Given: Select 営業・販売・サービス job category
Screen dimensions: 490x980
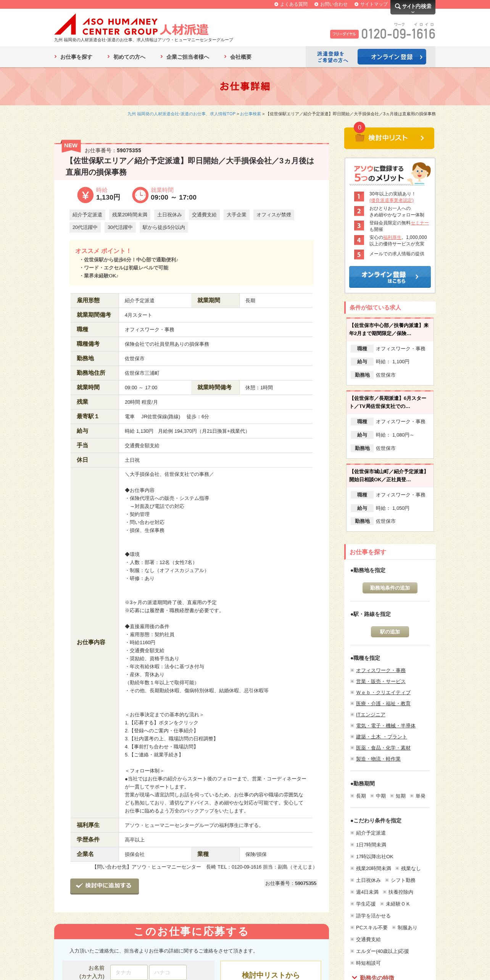Looking at the screenshot, I should [x=380, y=681].
